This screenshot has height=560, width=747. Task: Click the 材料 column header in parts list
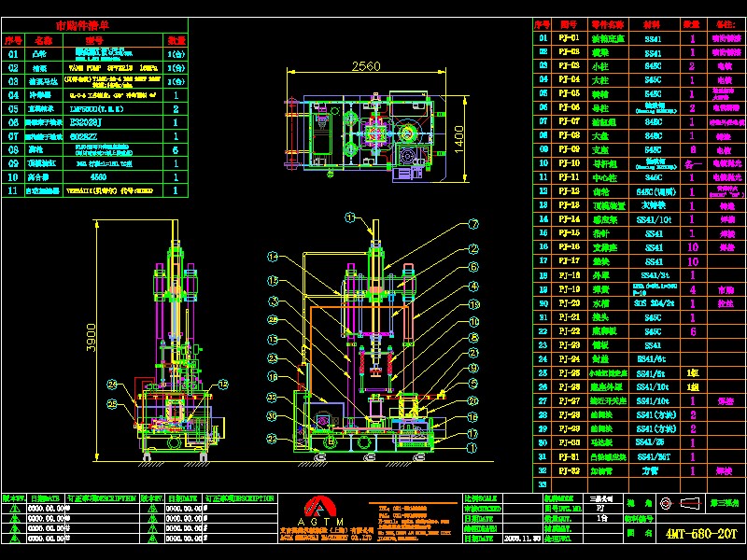652,24
